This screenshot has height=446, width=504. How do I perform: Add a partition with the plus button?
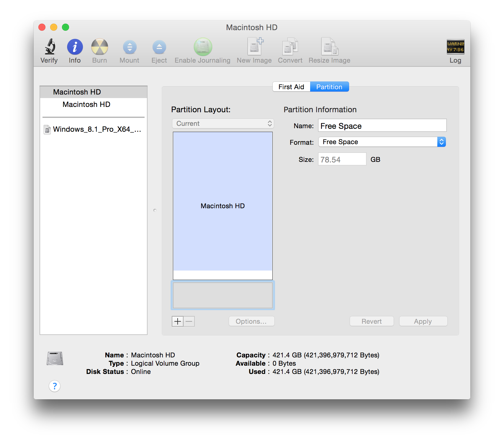[178, 321]
